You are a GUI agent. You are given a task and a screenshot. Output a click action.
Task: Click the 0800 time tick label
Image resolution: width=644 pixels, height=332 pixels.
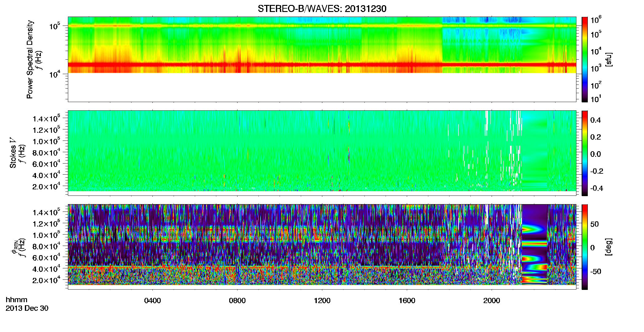[237, 301]
